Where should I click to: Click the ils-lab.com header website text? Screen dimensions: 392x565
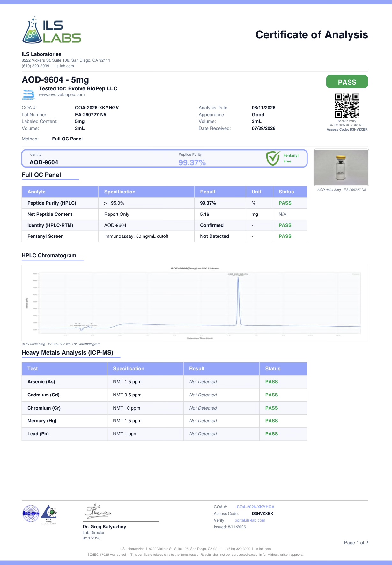64,66
